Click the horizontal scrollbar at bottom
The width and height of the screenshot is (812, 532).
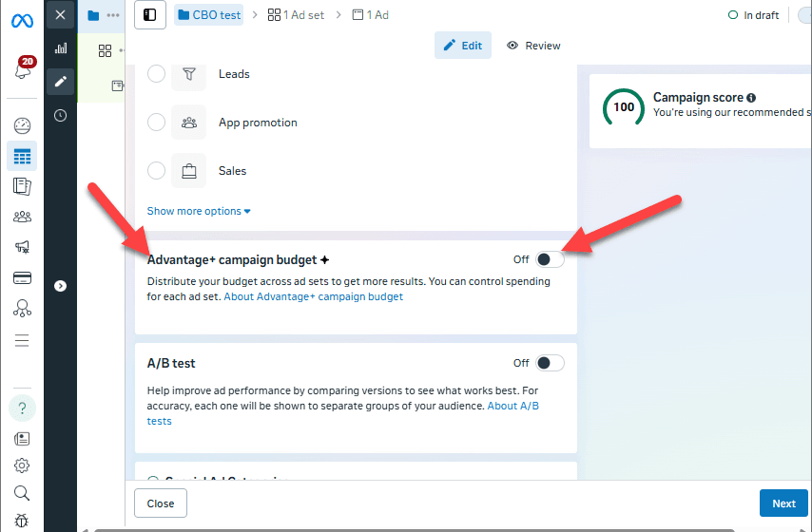[415, 530]
